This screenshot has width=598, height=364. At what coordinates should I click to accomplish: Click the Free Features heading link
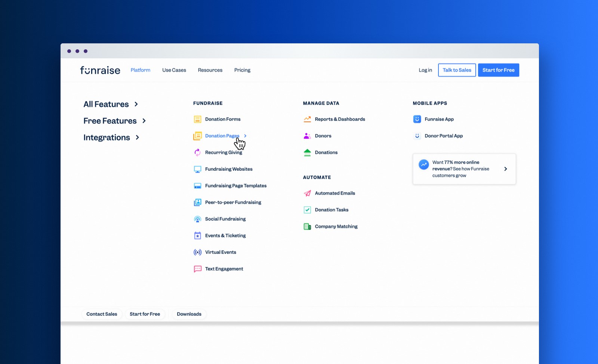[x=110, y=121]
